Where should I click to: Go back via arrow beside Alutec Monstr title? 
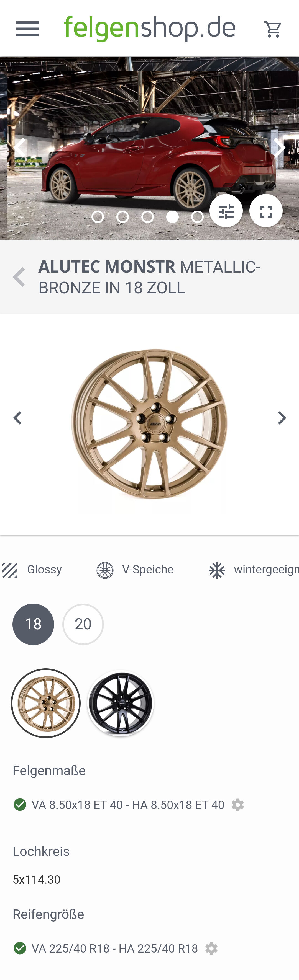tap(19, 277)
